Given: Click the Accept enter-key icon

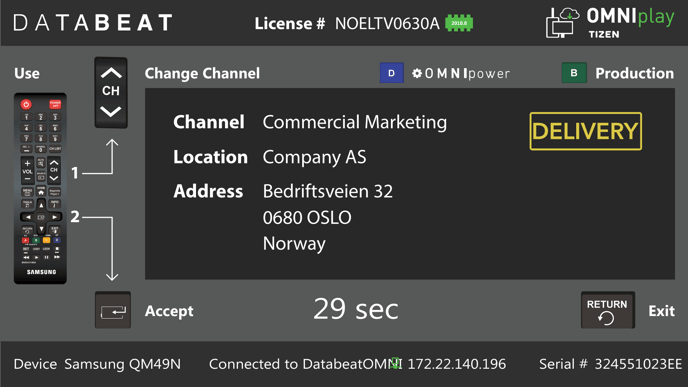Looking at the screenshot, I should click(x=113, y=310).
